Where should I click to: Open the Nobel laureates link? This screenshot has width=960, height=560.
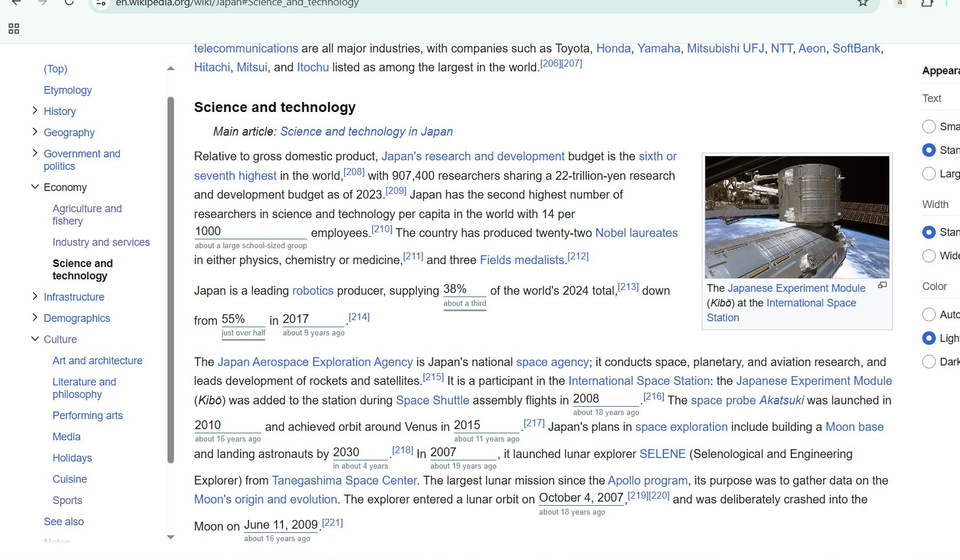(636, 233)
